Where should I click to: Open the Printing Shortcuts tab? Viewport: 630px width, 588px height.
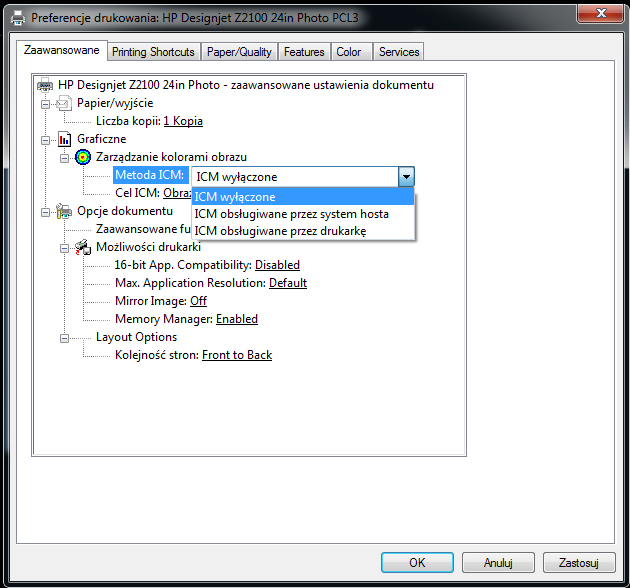(x=153, y=52)
